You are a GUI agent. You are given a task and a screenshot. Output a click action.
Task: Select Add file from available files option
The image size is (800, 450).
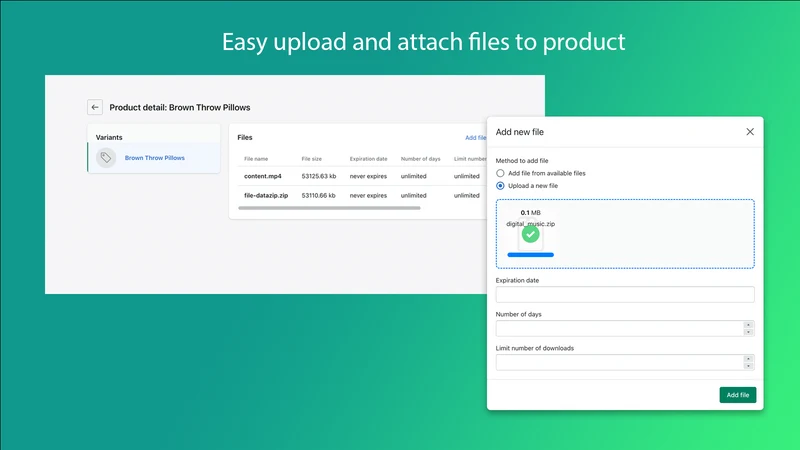point(500,173)
